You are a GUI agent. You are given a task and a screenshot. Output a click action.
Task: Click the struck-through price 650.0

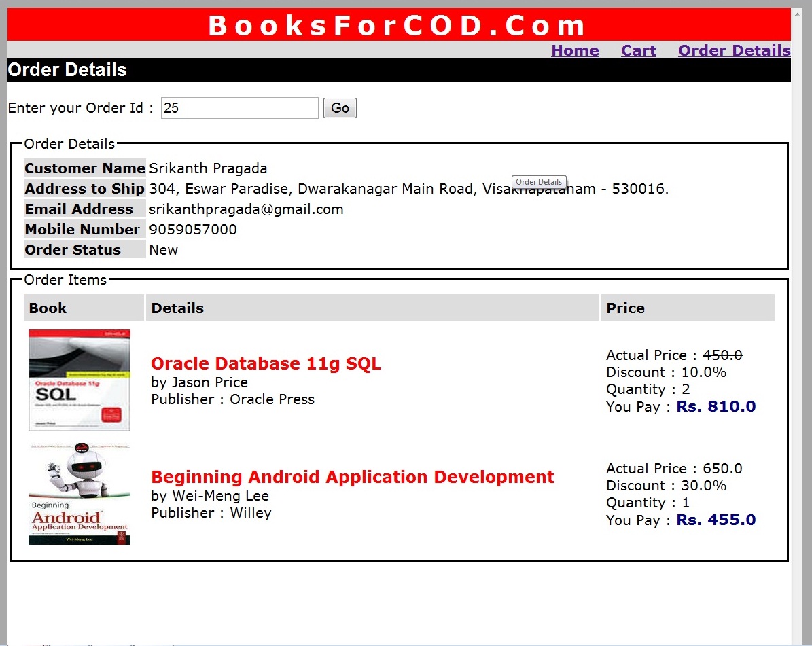click(722, 469)
